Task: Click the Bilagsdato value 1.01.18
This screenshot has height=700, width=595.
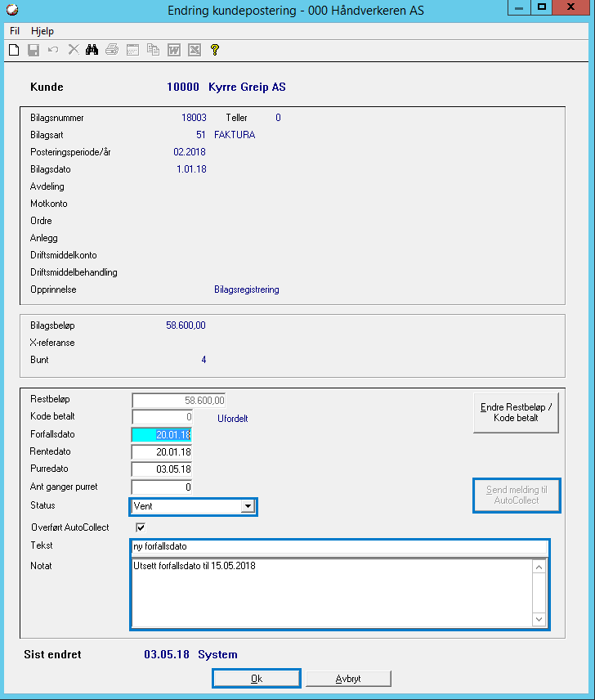Action: click(x=191, y=169)
